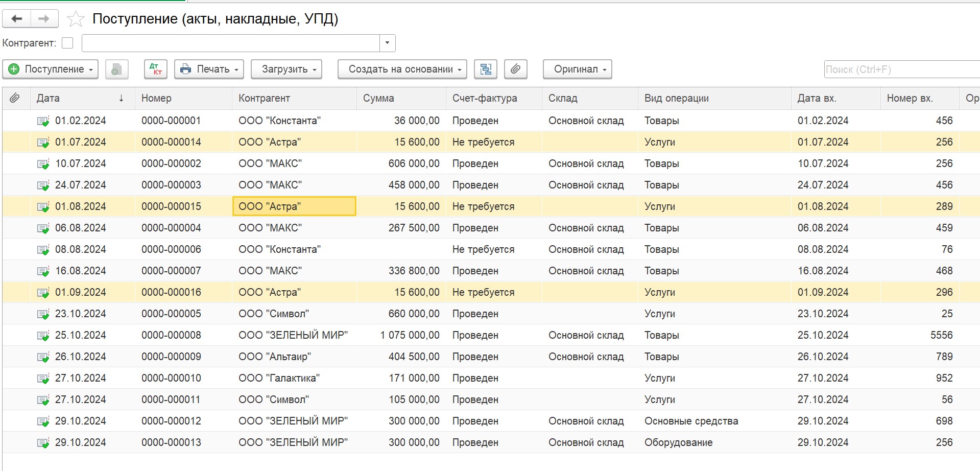
Task: Click document icon for document 0000-000011
Action: [43, 400]
